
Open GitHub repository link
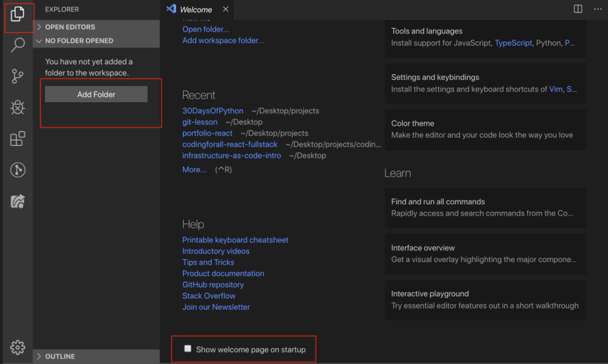click(213, 285)
